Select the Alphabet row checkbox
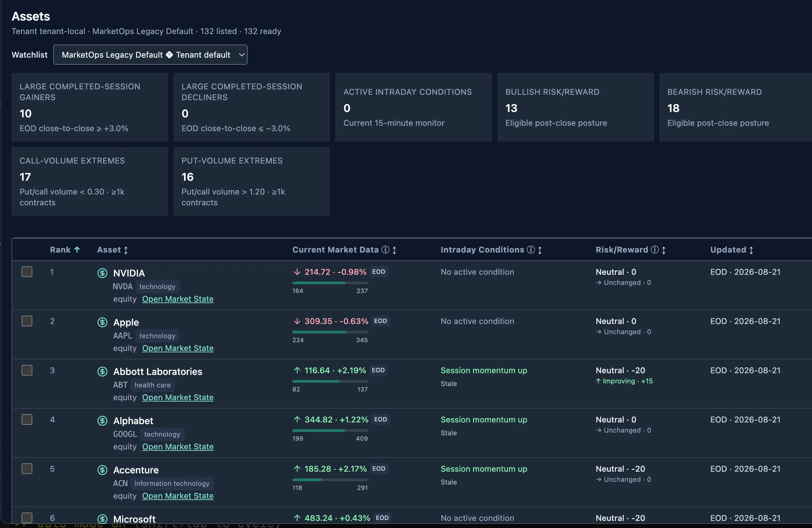Viewport: 812px width, 528px height. pyautogui.click(x=27, y=419)
